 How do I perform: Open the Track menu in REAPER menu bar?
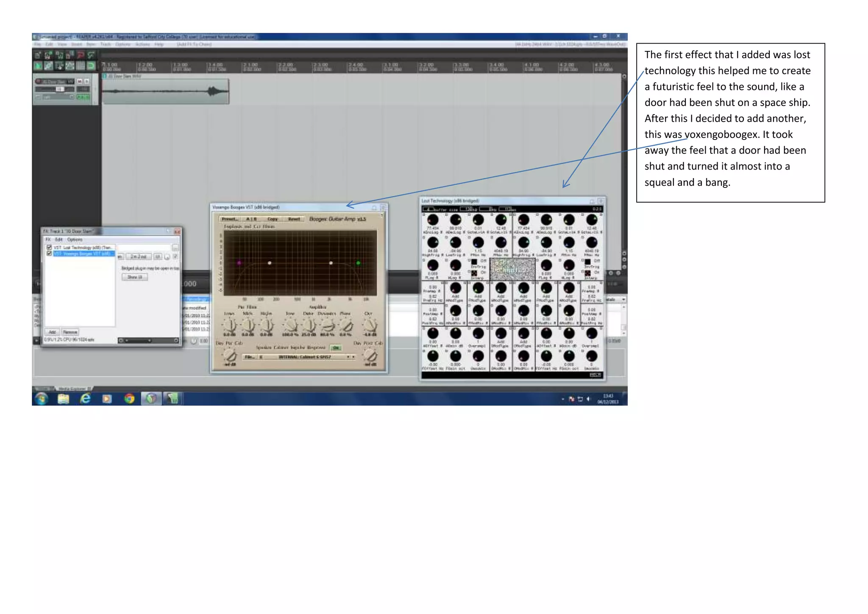tap(106, 44)
